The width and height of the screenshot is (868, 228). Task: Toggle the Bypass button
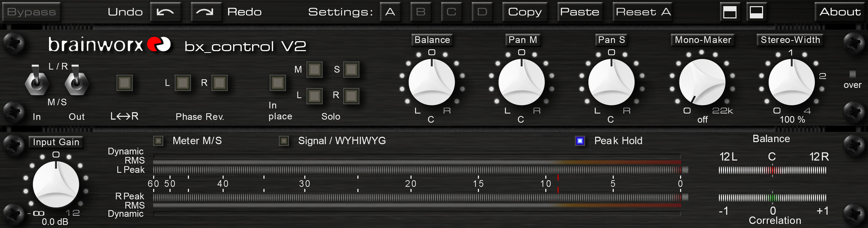click(x=31, y=12)
